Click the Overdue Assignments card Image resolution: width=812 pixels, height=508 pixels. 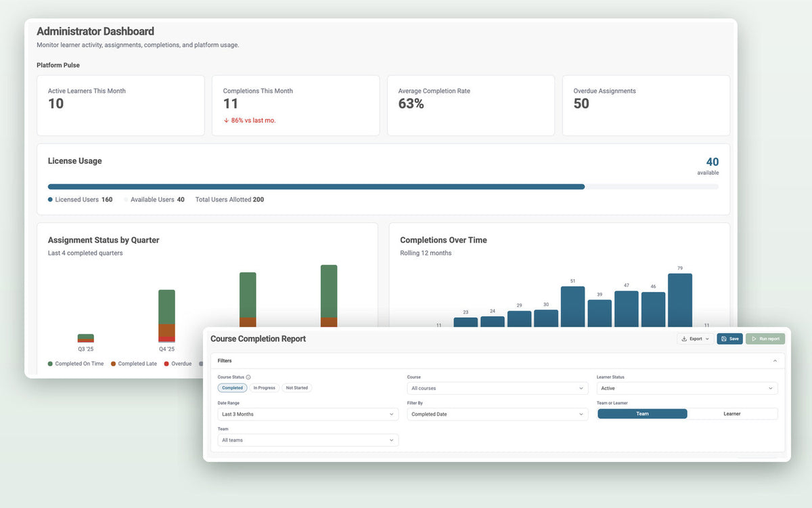pos(646,106)
